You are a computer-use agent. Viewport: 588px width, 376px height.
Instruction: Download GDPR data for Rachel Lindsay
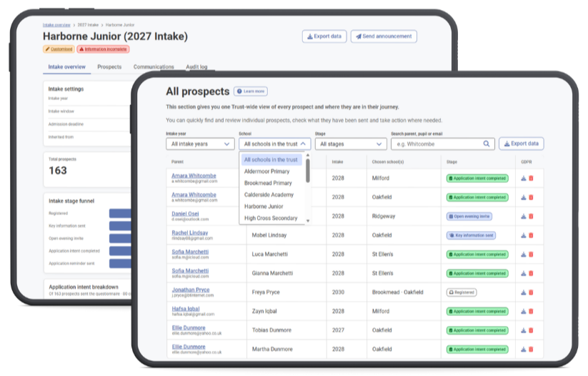click(x=524, y=235)
